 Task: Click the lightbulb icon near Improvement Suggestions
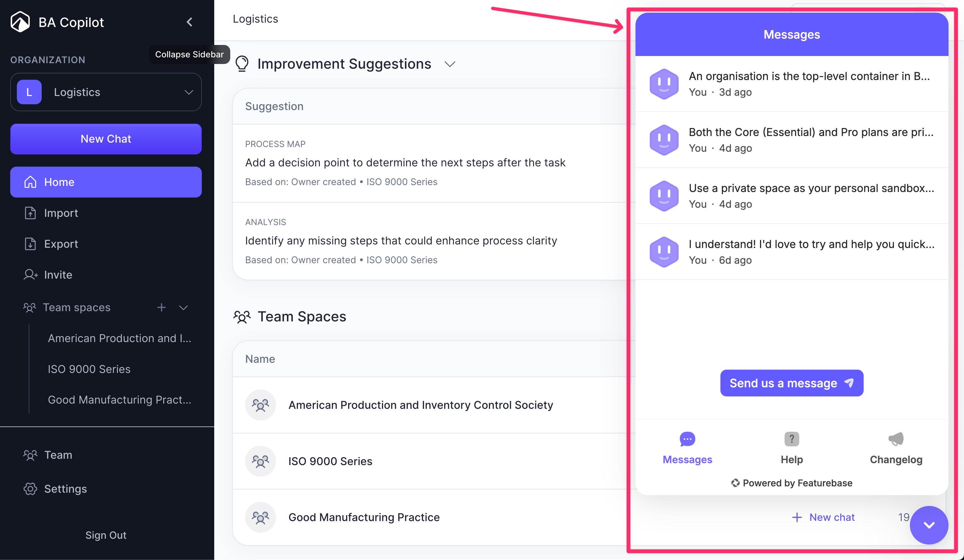coord(242,64)
